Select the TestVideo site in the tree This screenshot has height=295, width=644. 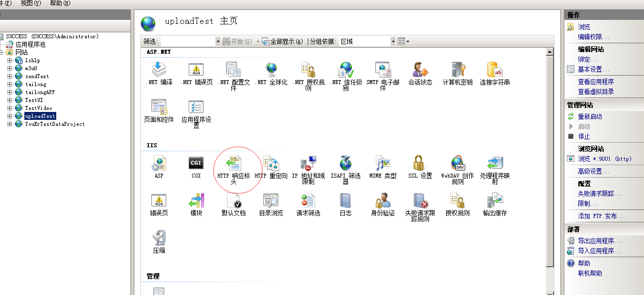39,108
